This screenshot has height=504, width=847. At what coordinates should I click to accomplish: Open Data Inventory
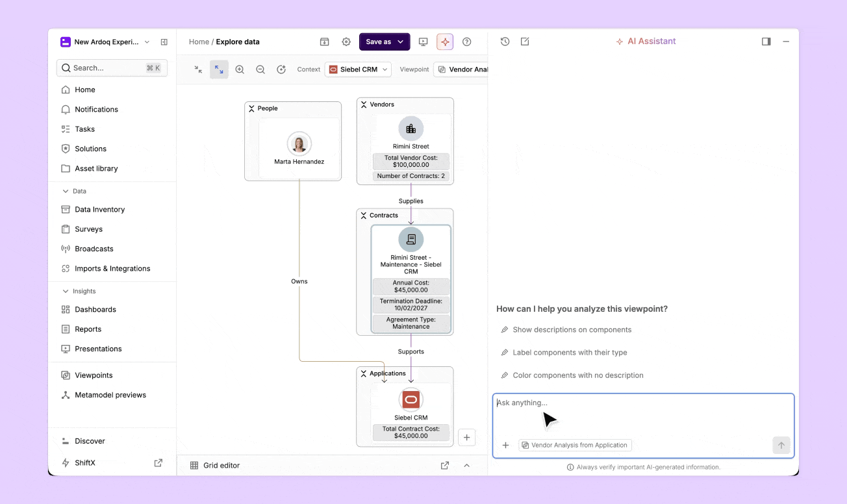tap(99, 209)
